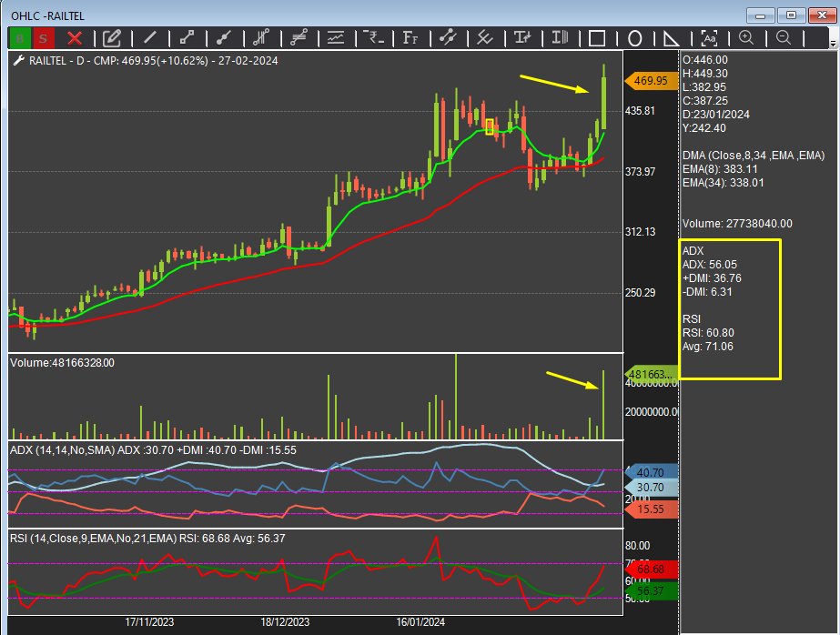Select the ellipse drawing tool
The height and width of the screenshot is (635, 840).
pyautogui.click(x=634, y=37)
